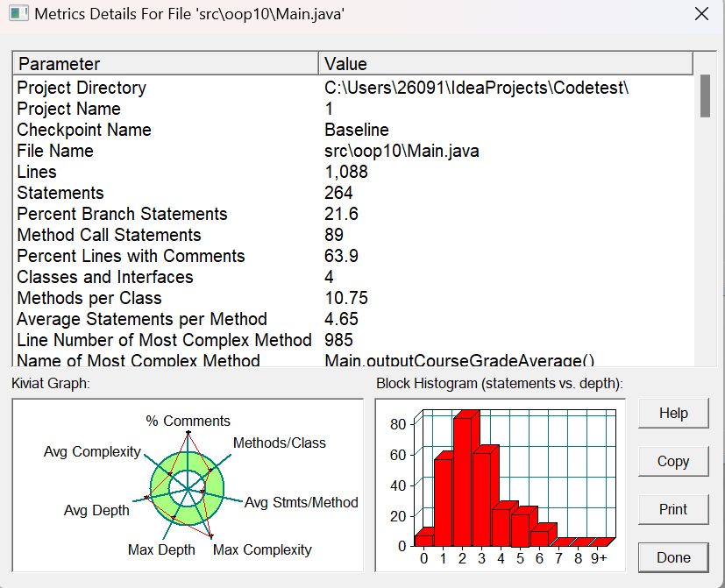The image size is (725, 588).
Task: Click the value 21.6
Action: point(341,214)
